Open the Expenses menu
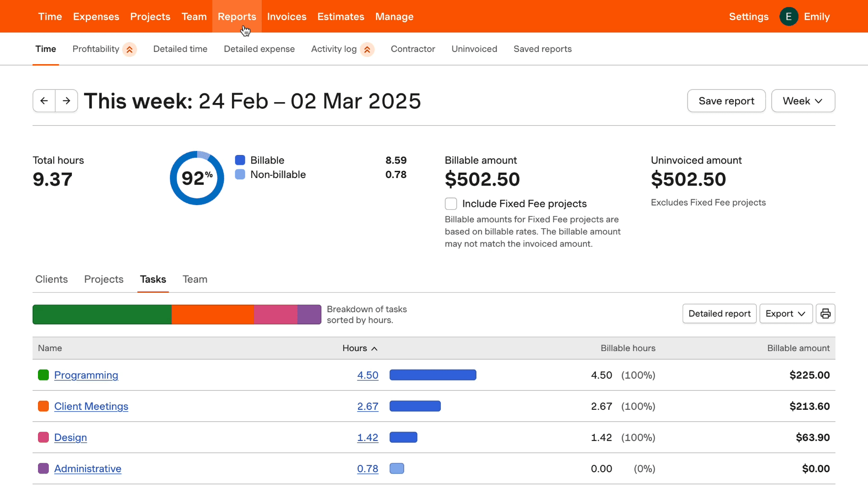The height and width of the screenshot is (488, 868). (96, 17)
